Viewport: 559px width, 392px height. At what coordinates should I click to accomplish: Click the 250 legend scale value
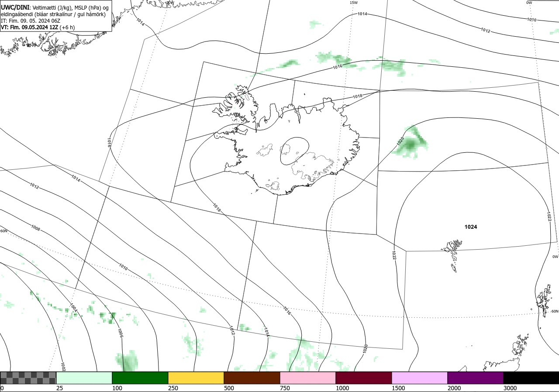[x=173, y=388]
